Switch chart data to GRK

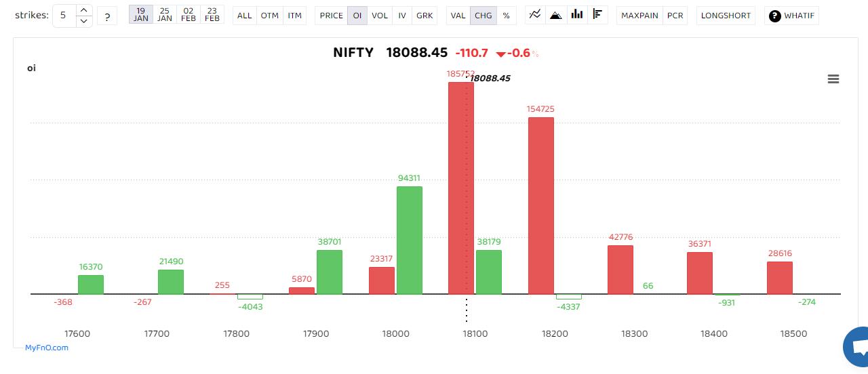[x=425, y=16]
